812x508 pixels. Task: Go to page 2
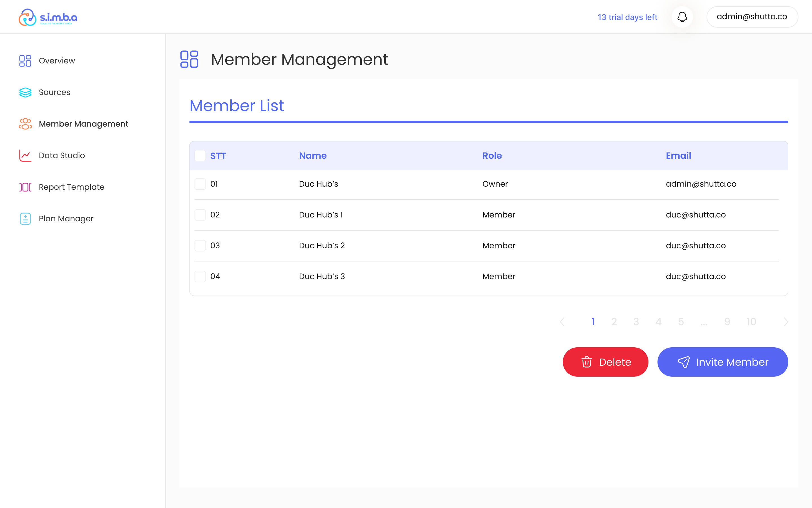pyautogui.click(x=614, y=322)
